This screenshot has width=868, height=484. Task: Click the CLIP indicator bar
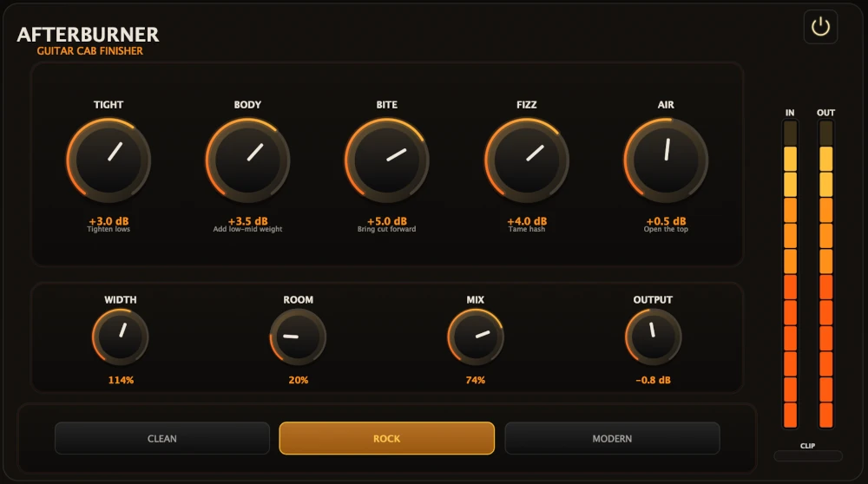pos(808,456)
